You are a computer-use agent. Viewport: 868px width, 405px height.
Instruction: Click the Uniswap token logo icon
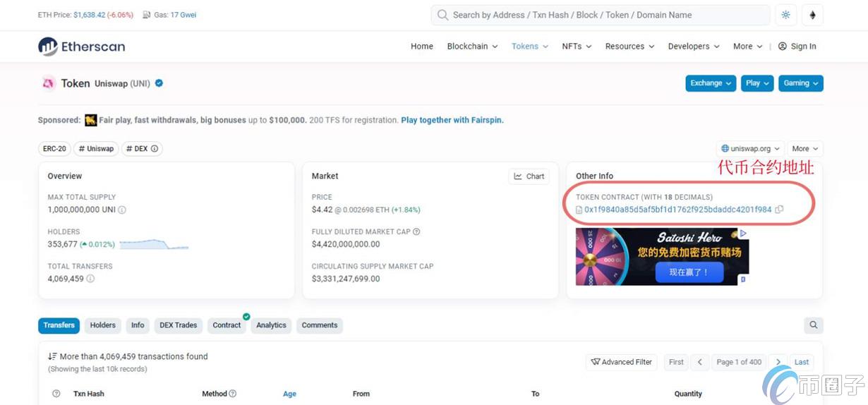click(x=48, y=83)
